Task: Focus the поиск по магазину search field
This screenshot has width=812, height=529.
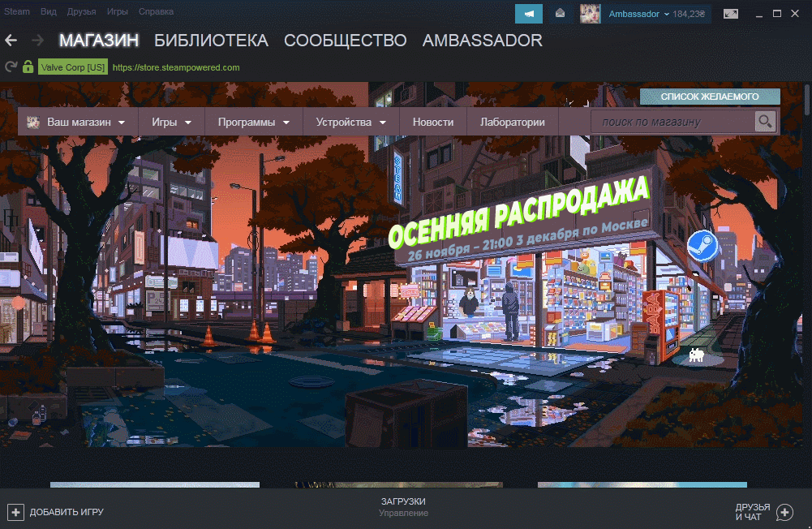Action: [673, 122]
